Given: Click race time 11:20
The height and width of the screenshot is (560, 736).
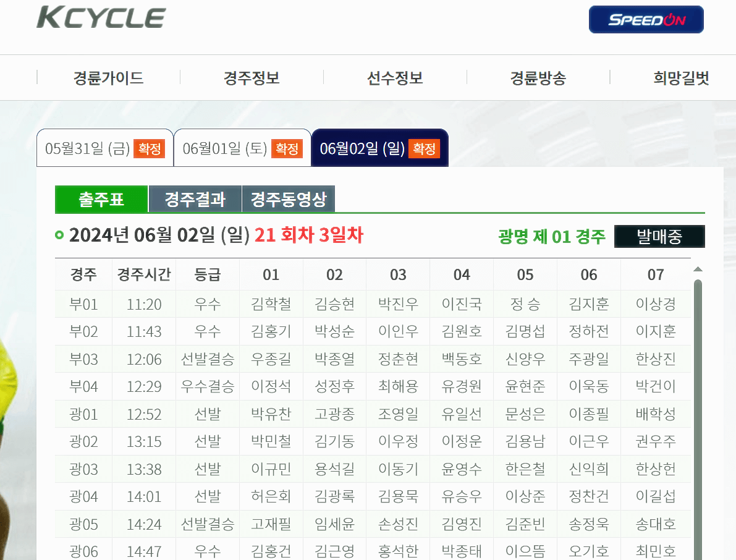Looking at the screenshot, I should [x=144, y=304].
